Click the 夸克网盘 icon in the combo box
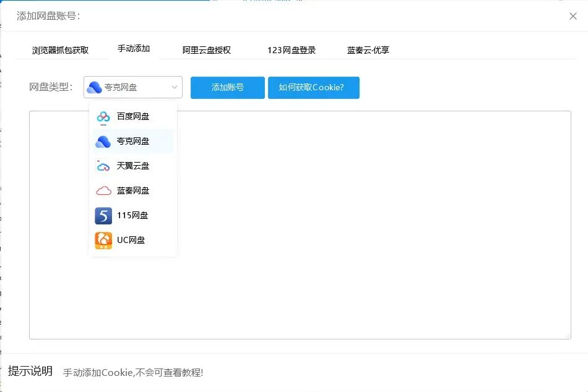 click(x=94, y=87)
